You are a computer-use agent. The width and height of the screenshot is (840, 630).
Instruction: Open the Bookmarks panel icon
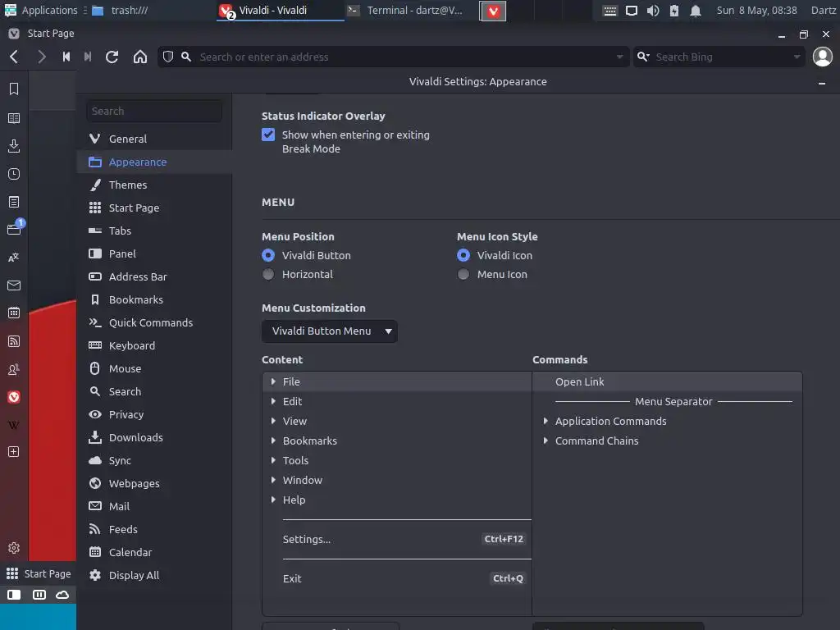pos(14,89)
